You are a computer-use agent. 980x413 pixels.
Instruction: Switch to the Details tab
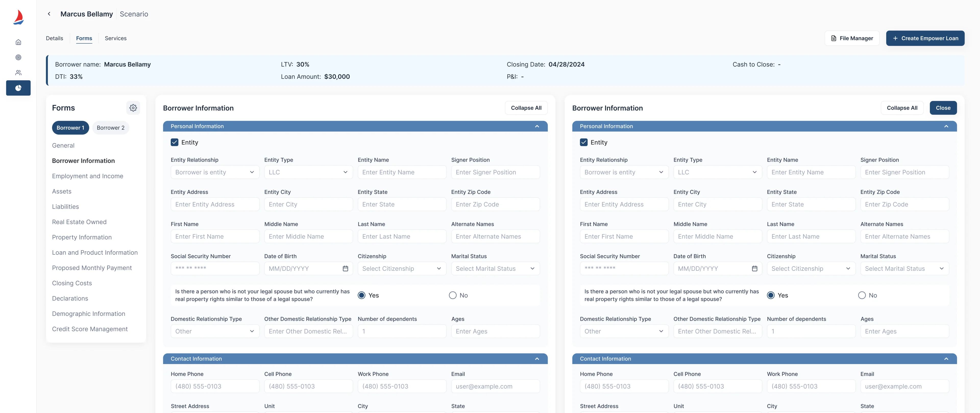(54, 38)
